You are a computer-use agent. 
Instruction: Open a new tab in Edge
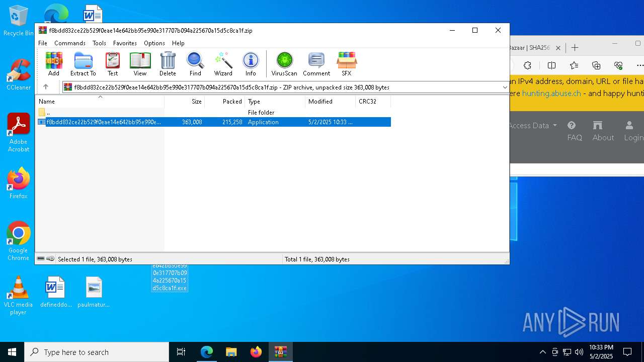pos(575,48)
